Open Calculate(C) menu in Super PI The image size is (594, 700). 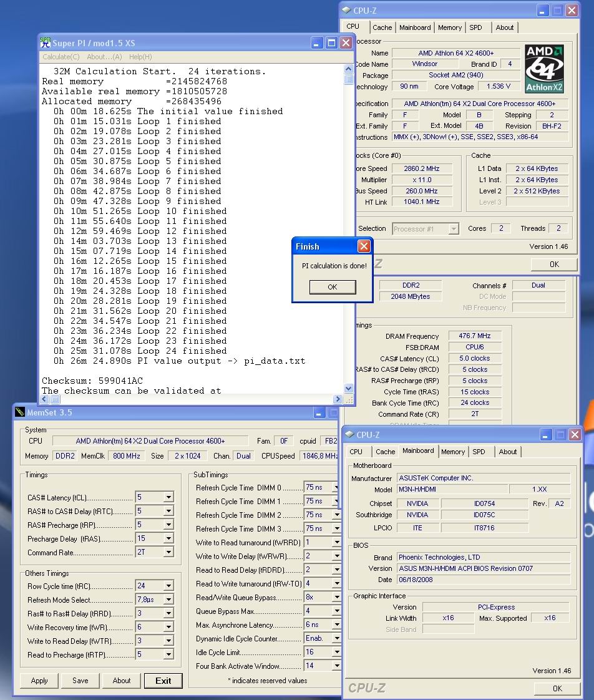click(61, 57)
